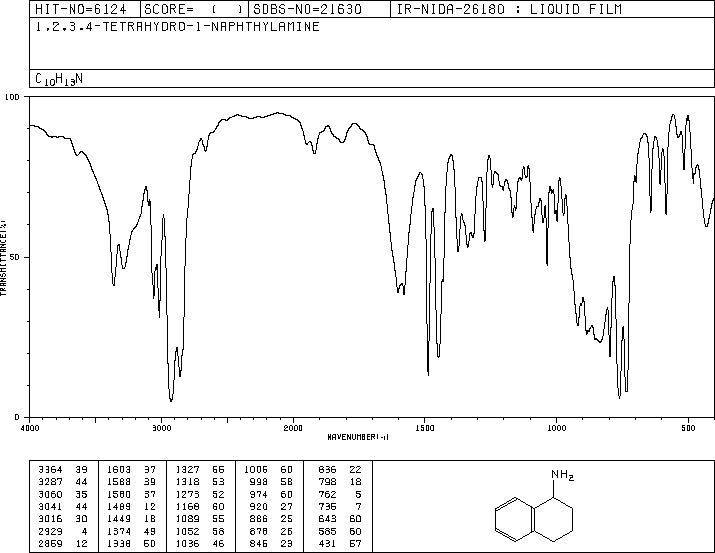Click the 1588 peak table entry
Screen dimensions: 715x553
[131, 482]
